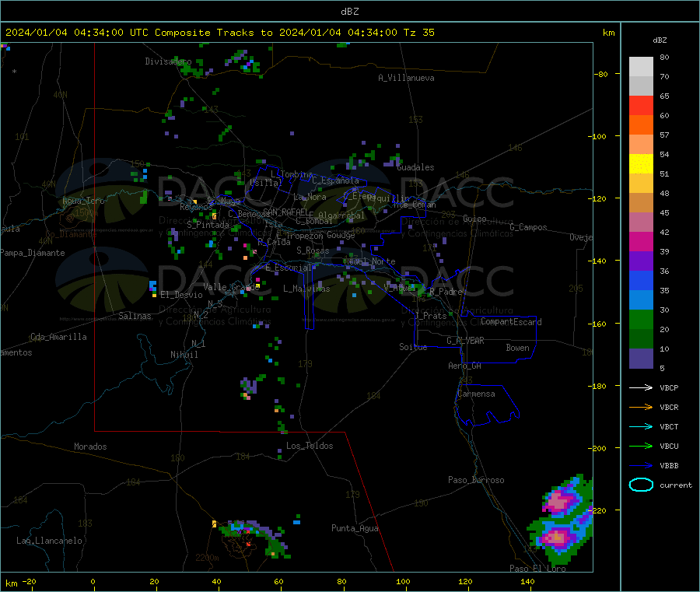Click the 'Cda_Amarilla' map label
700x592 pixels.
(58, 337)
